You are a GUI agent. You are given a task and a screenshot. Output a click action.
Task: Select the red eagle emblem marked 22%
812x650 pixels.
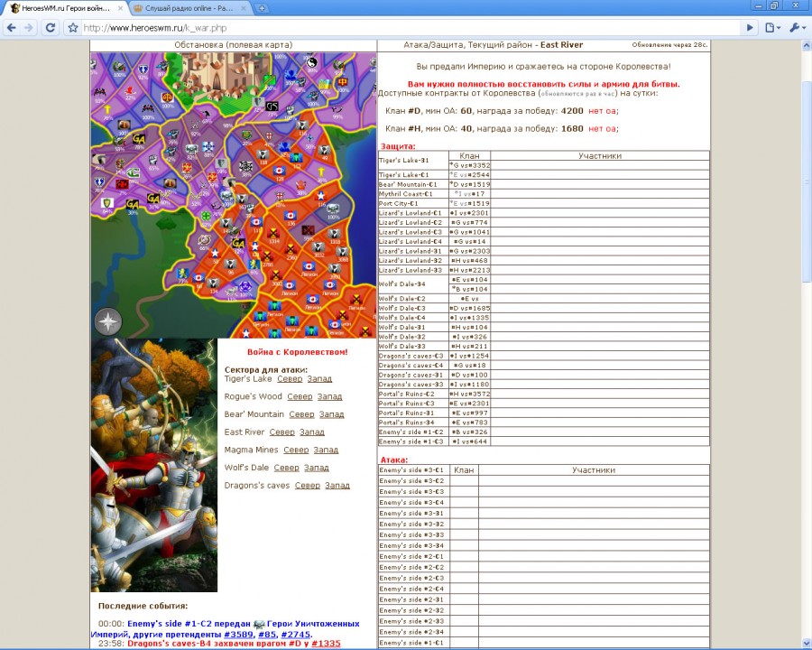[x=130, y=90]
